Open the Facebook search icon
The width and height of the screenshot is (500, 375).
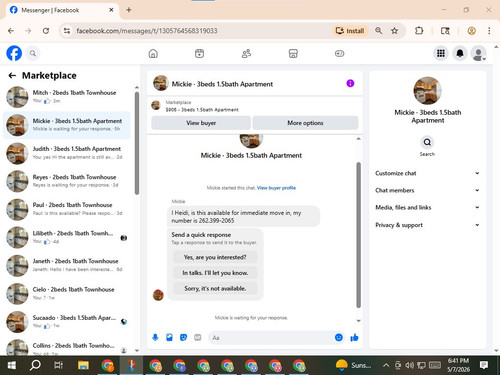point(33,53)
